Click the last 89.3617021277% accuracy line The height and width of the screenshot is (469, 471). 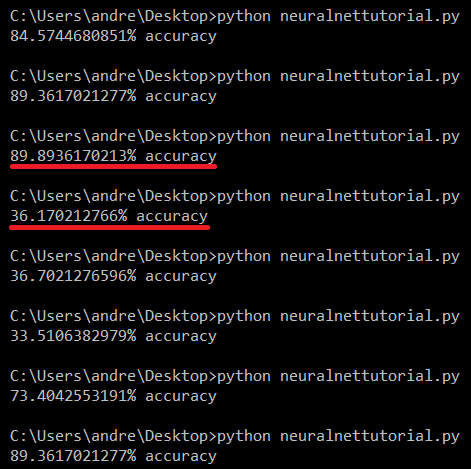[x=113, y=456]
